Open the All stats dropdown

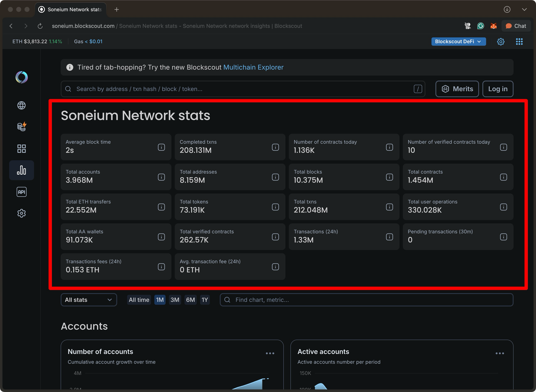(89, 300)
